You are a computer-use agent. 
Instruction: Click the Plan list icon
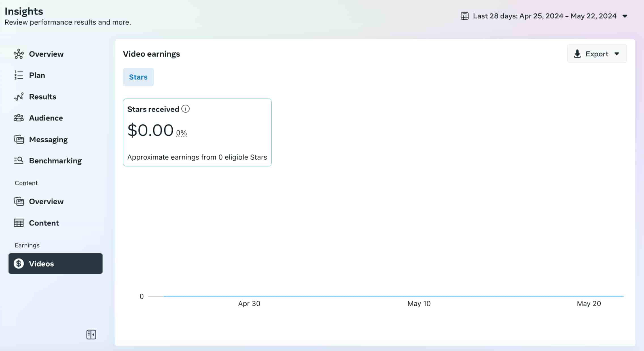coord(19,75)
